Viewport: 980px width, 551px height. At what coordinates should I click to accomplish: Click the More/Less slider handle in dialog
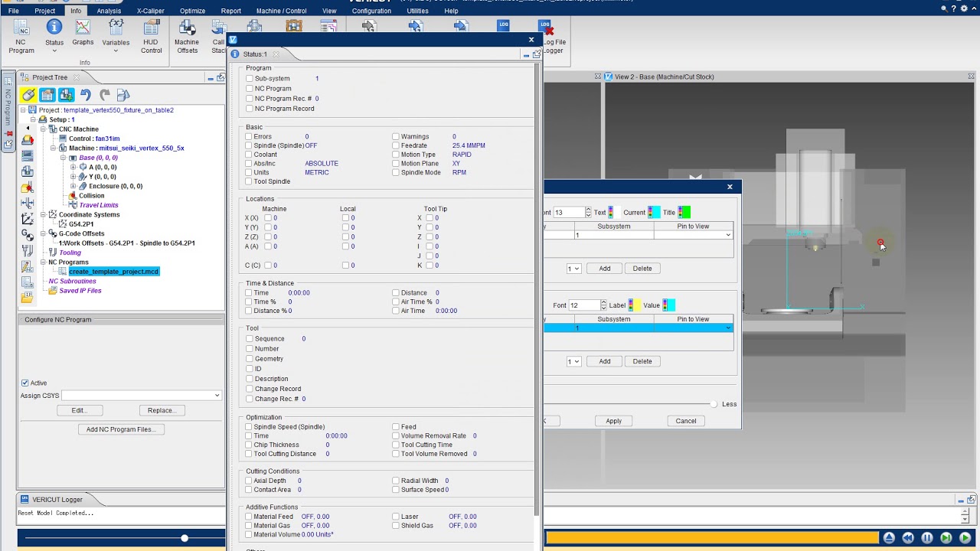point(714,404)
